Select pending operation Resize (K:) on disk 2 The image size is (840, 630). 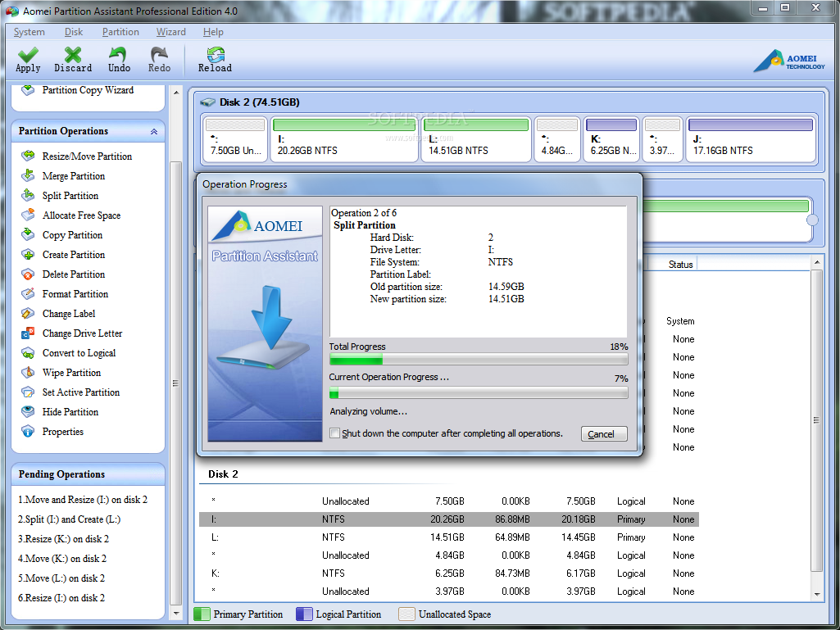click(63, 539)
